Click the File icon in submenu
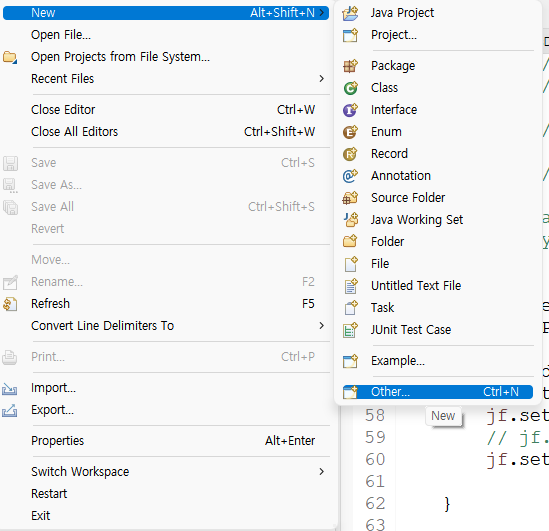The image size is (549, 531). click(x=350, y=264)
